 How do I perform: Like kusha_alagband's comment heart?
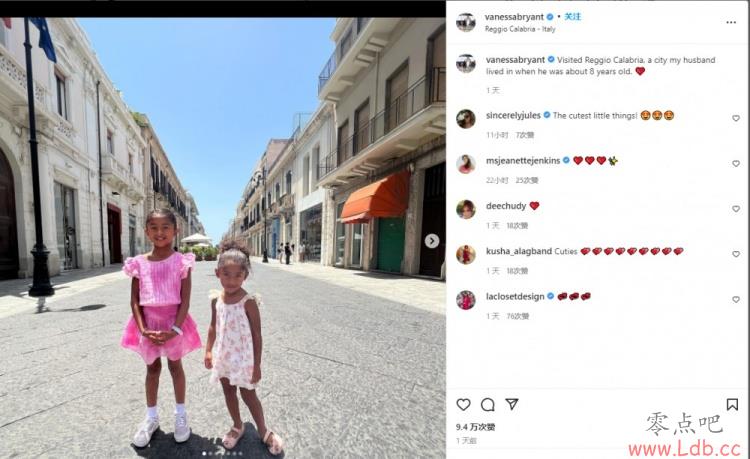point(736,254)
